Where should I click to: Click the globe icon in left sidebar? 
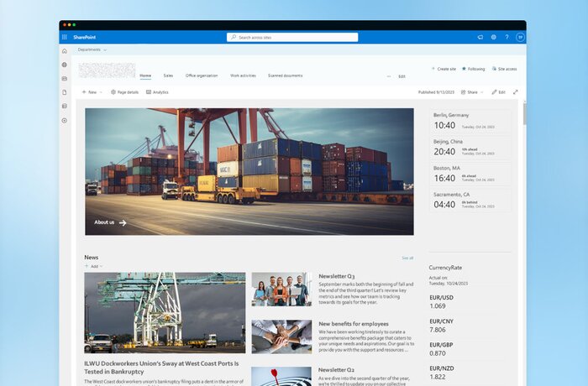(65, 65)
